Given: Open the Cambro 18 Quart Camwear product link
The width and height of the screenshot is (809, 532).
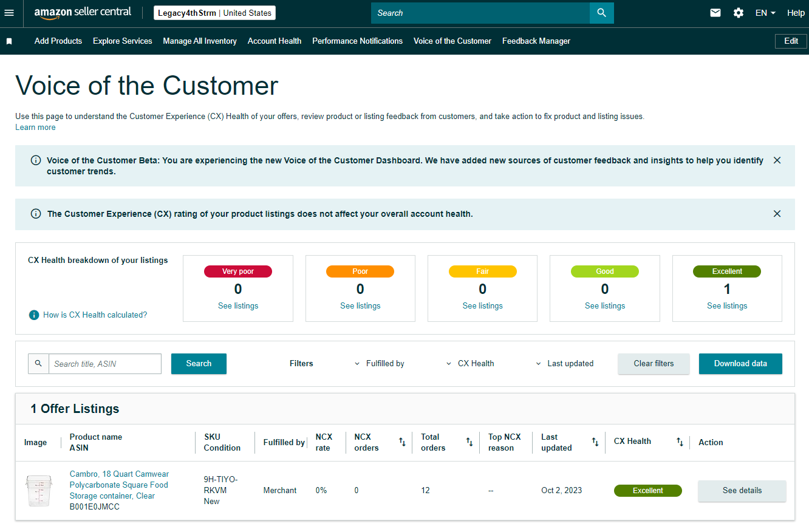Looking at the screenshot, I should click(119, 485).
